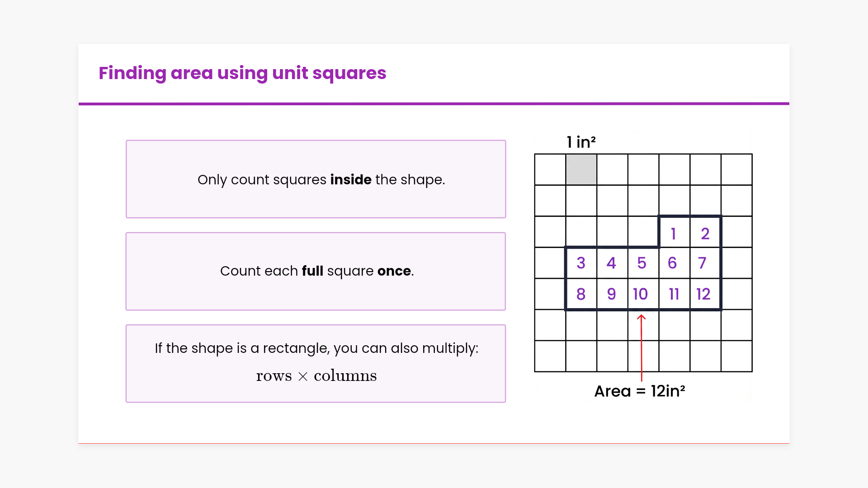Click the square numbered 11

pyautogui.click(x=674, y=294)
